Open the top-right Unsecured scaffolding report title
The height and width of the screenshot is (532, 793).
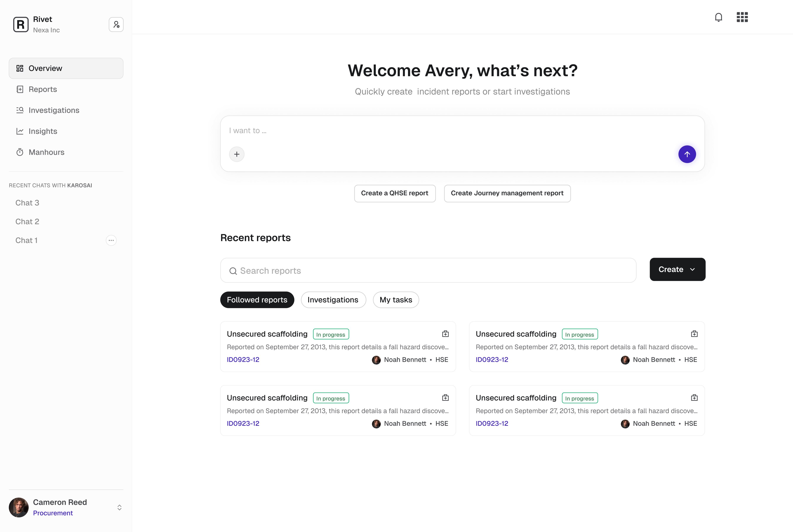coord(516,334)
